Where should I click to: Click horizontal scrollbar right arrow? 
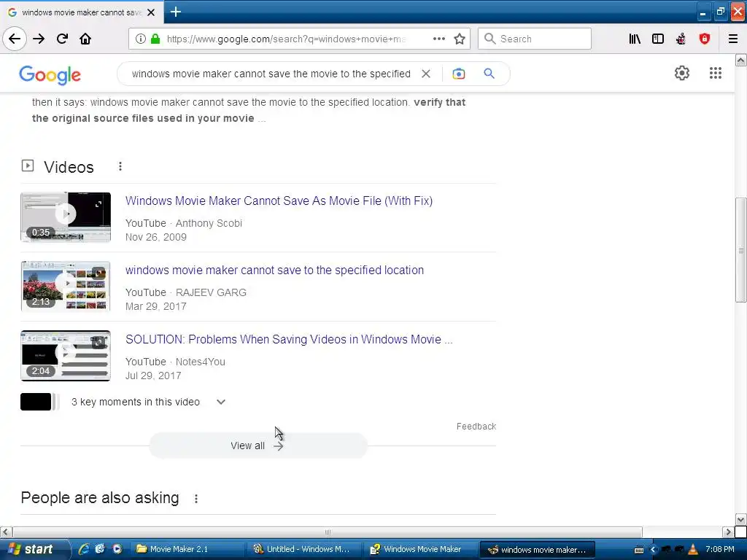click(727, 532)
